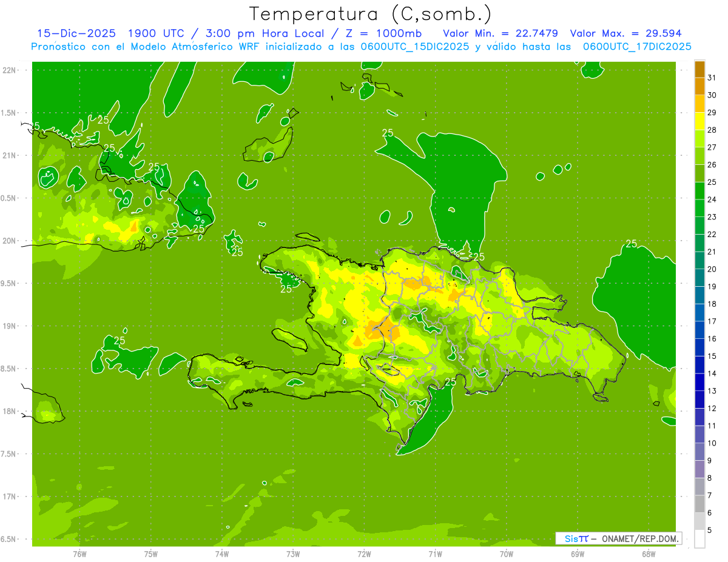This screenshot has height=562, width=728.
Task: Click the longitude axis label "76W"
Action: [x=79, y=554]
